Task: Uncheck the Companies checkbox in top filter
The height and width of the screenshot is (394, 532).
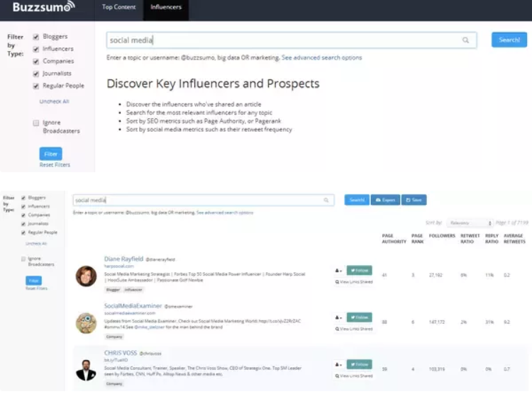Action: pyautogui.click(x=36, y=62)
